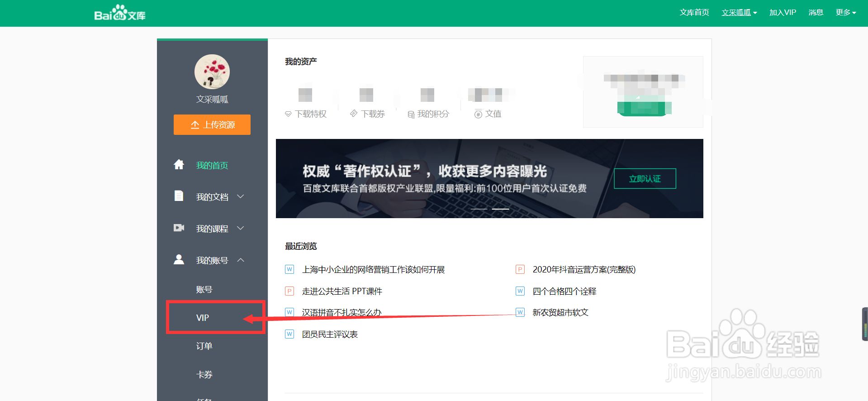Click Word icon beside 汉语拼音不扎实怎么办
Viewport: 868px width, 401px height.
pyautogui.click(x=289, y=312)
